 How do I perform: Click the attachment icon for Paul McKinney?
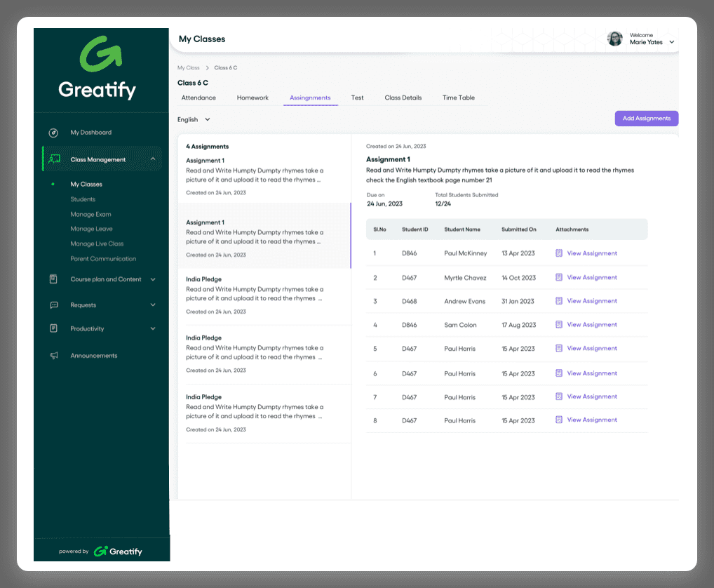(x=559, y=253)
